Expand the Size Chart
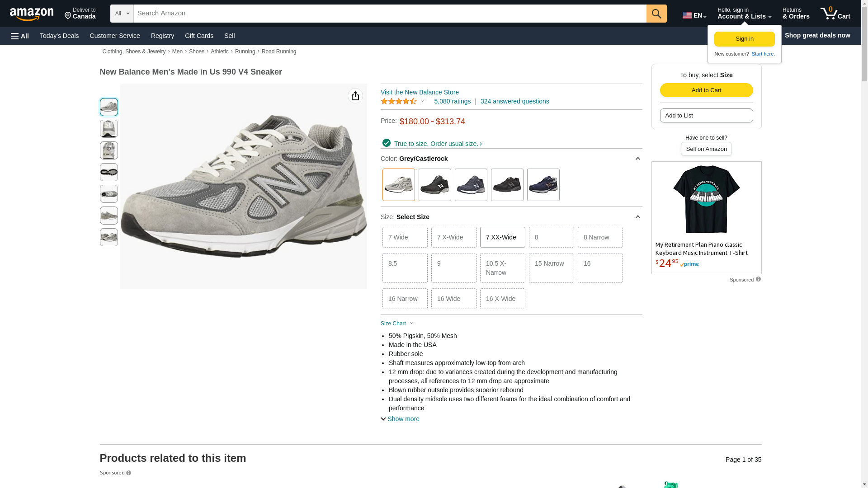Screen dimensions: 868x488 [397, 324]
